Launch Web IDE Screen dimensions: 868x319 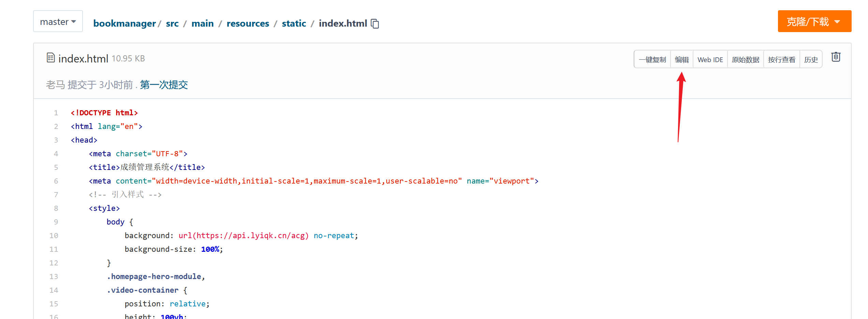pyautogui.click(x=710, y=60)
